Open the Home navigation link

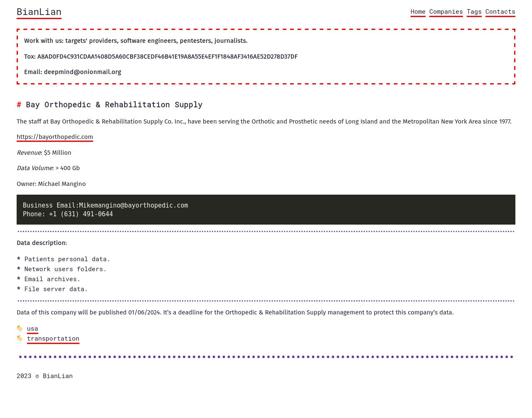point(418,12)
